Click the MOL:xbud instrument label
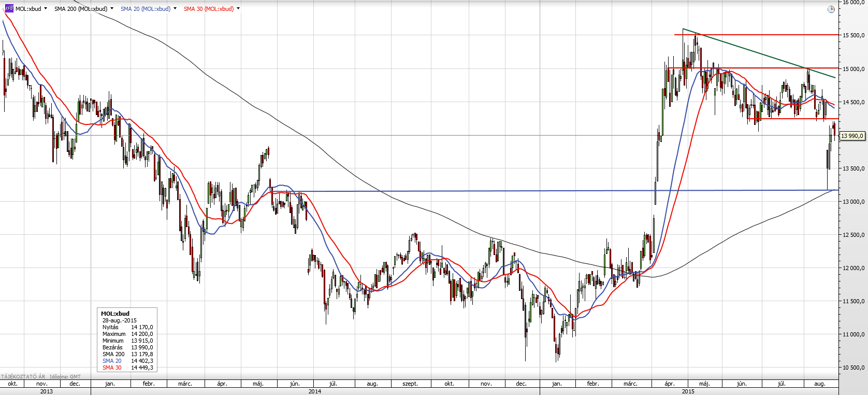Viewport: 868px width, 395px height. pyautogui.click(x=28, y=9)
